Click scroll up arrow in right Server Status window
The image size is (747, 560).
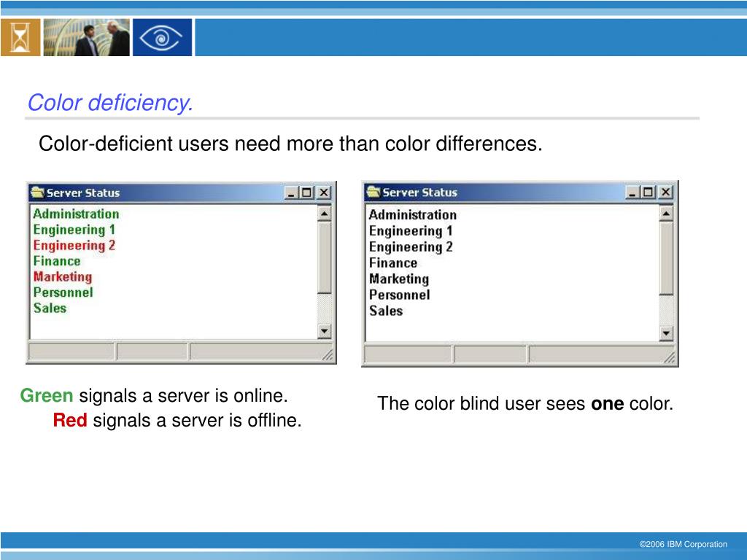click(x=667, y=214)
